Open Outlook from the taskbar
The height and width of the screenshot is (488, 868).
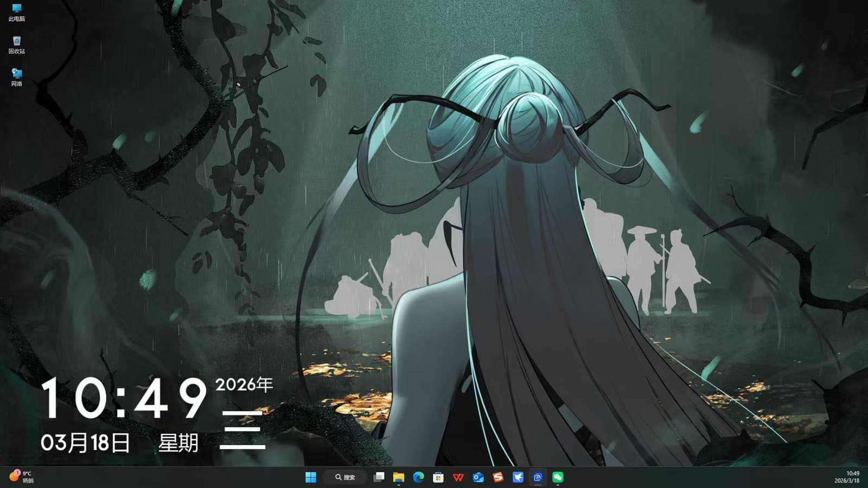(478, 477)
